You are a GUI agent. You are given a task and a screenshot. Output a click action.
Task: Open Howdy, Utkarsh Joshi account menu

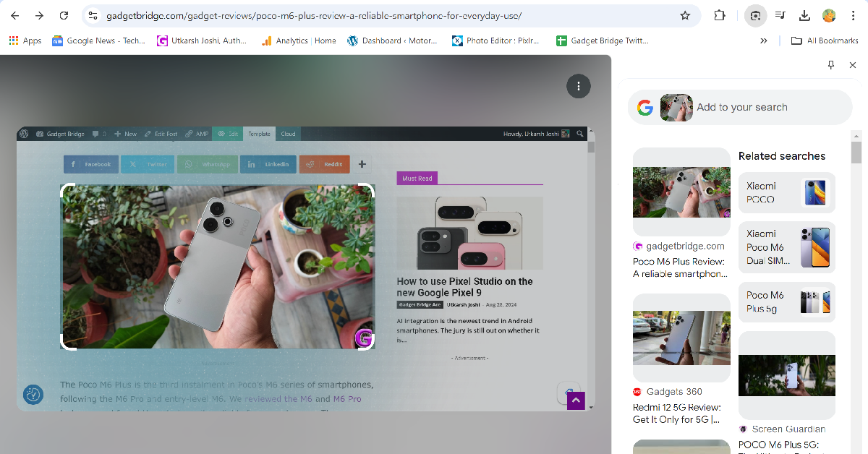(536, 134)
